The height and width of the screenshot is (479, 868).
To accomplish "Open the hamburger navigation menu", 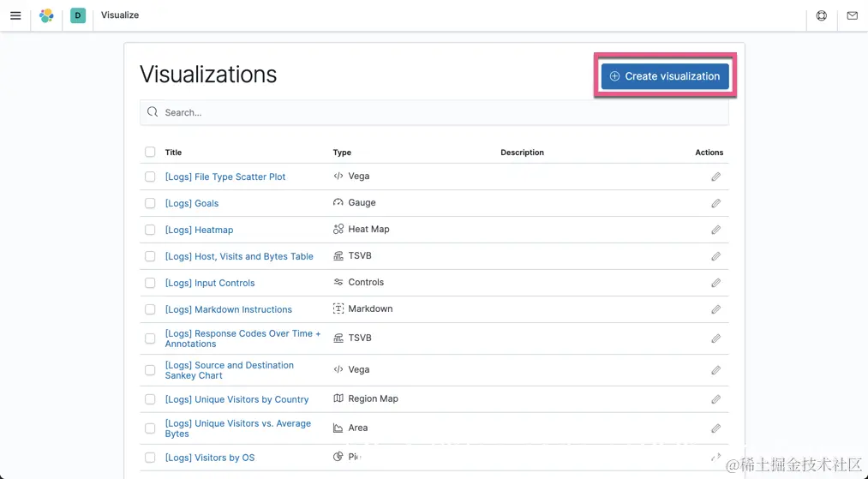I will pos(15,15).
